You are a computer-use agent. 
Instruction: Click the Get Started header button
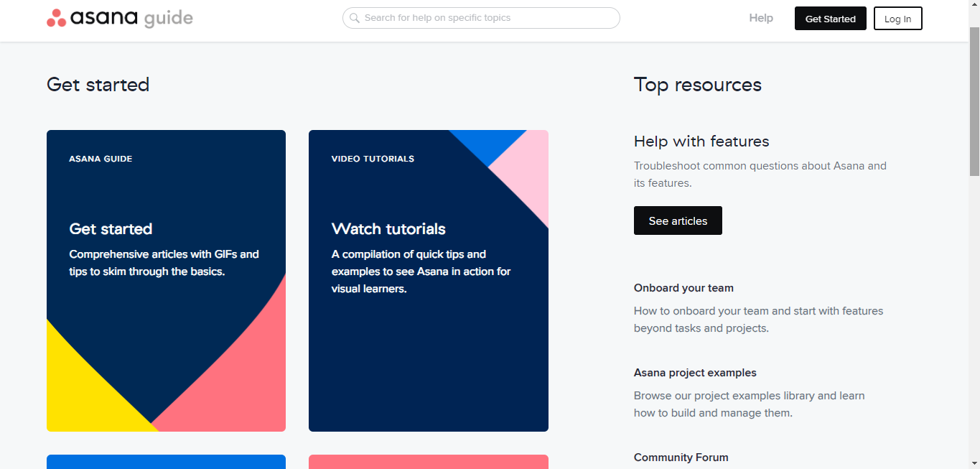[x=831, y=19]
